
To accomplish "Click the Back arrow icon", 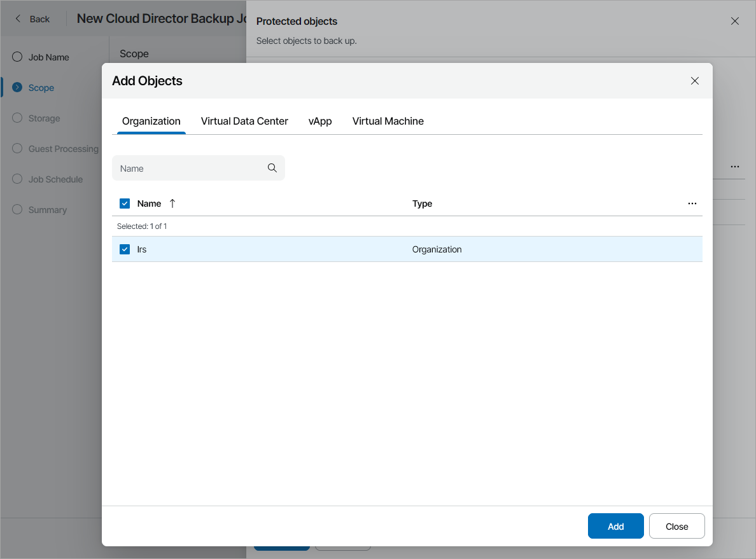I will pos(18,18).
